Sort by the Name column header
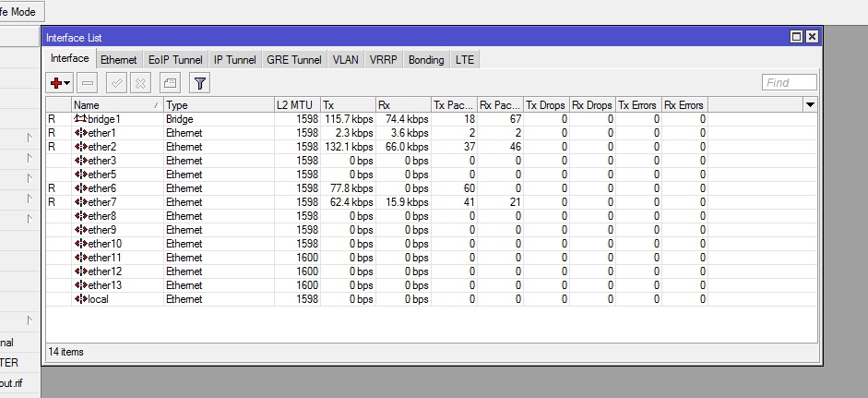868x398 pixels. 117,104
